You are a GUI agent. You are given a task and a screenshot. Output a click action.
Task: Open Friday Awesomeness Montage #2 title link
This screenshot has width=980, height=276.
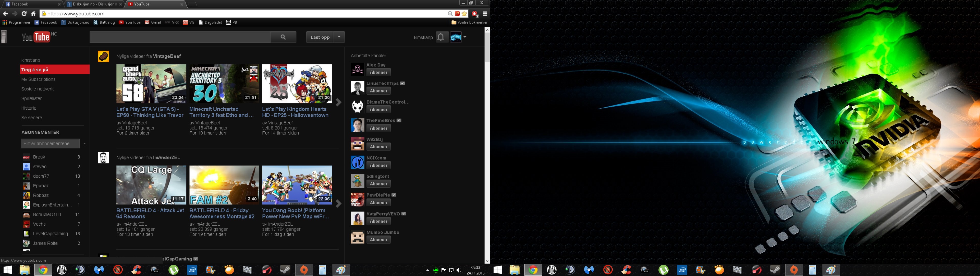222,213
